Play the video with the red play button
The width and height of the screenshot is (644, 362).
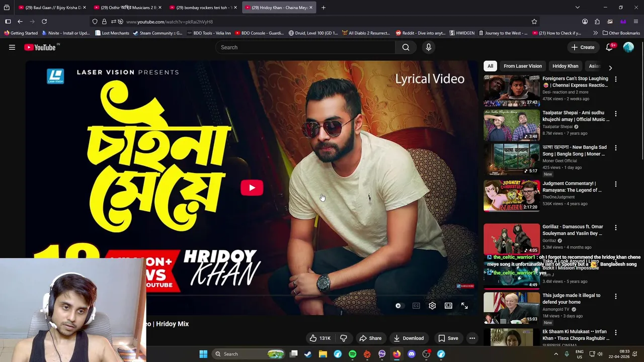coord(252,188)
